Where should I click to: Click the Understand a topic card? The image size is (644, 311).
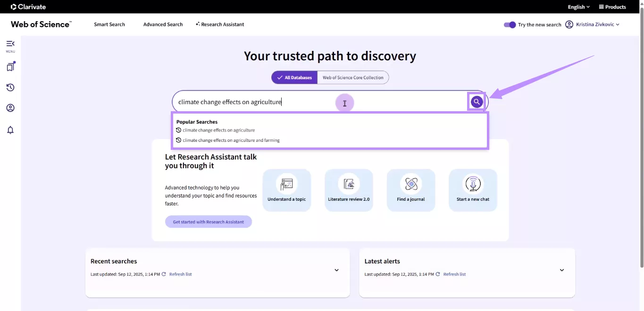point(286,190)
